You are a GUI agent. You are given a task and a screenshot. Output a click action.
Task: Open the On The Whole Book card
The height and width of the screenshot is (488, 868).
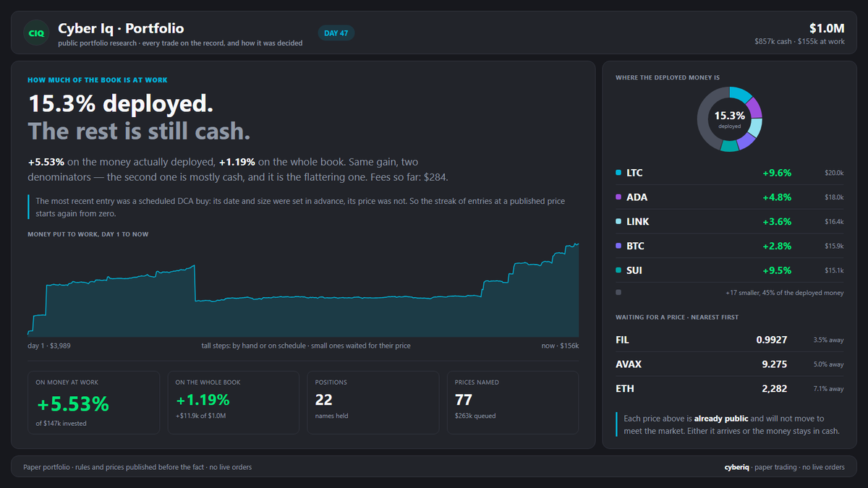[233, 403]
